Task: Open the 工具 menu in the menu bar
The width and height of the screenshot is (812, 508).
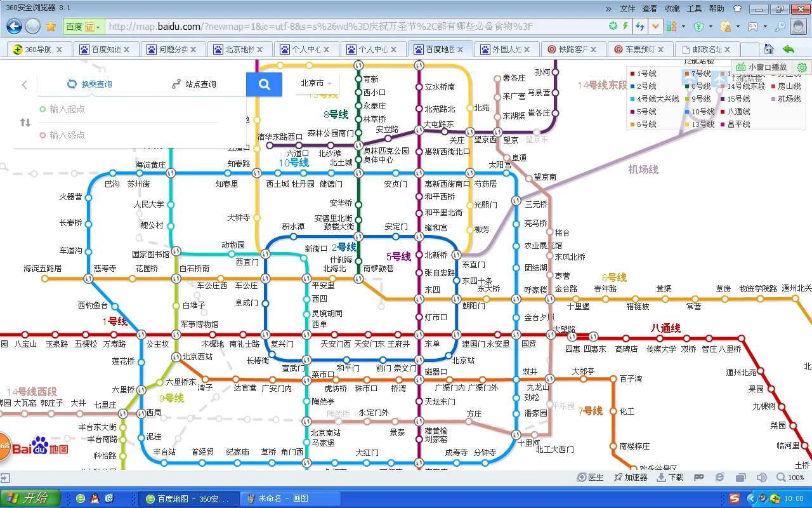Action: point(694,8)
